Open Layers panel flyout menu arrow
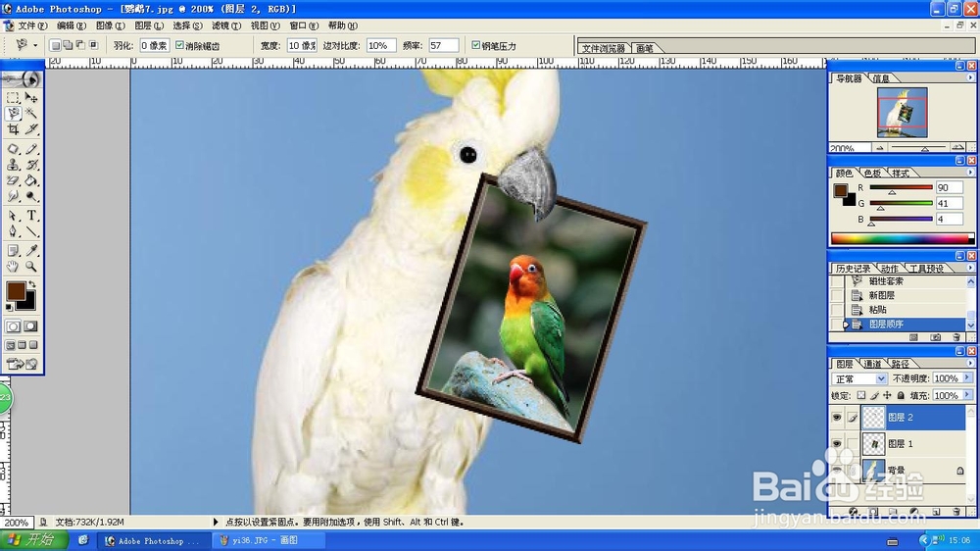 point(970,364)
